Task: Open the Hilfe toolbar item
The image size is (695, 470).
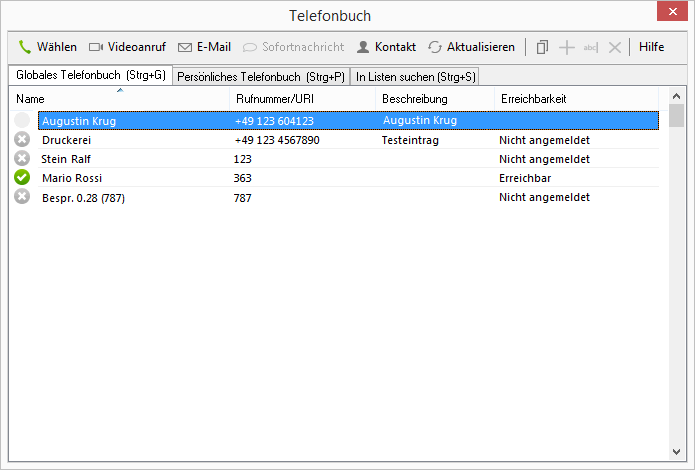Action: [x=651, y=47]
